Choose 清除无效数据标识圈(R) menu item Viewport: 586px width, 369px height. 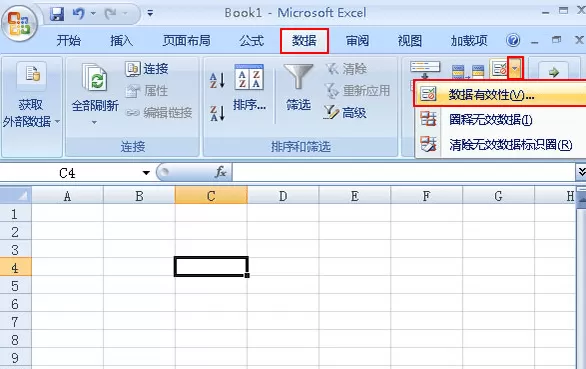(x=501, y=144)
